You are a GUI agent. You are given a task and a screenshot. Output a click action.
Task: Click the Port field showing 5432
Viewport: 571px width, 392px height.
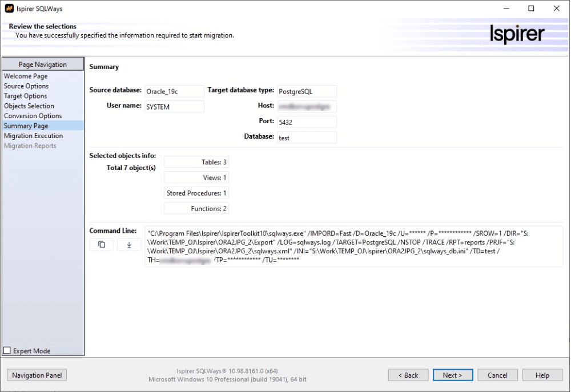306,122
